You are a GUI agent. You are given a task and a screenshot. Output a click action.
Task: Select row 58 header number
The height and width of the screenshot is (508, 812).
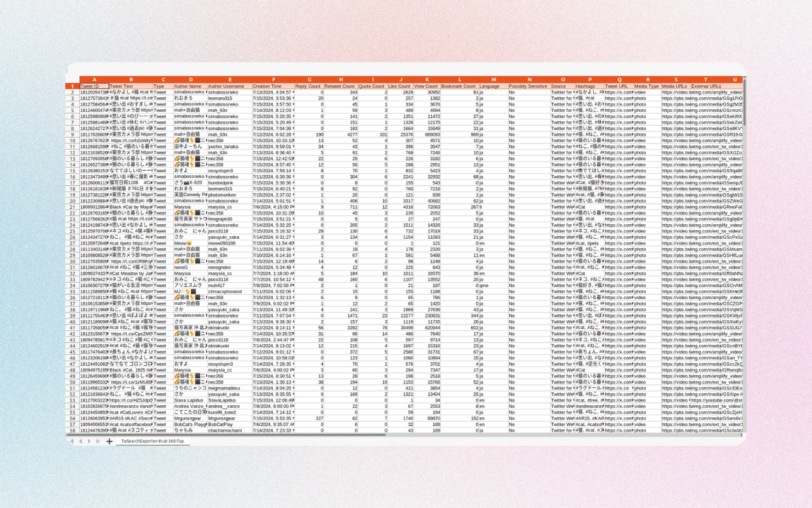(72, 431)
